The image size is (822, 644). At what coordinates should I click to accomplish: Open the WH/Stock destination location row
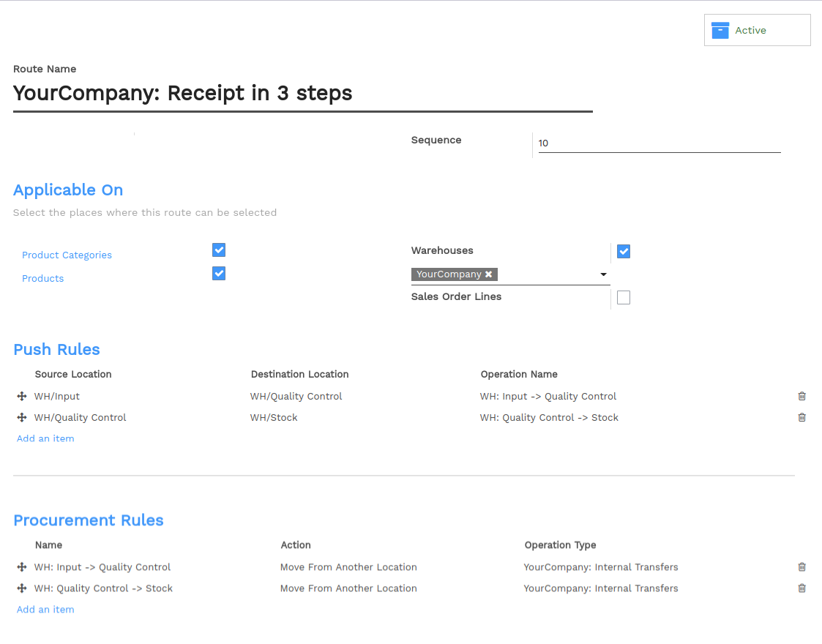[274, 418]
